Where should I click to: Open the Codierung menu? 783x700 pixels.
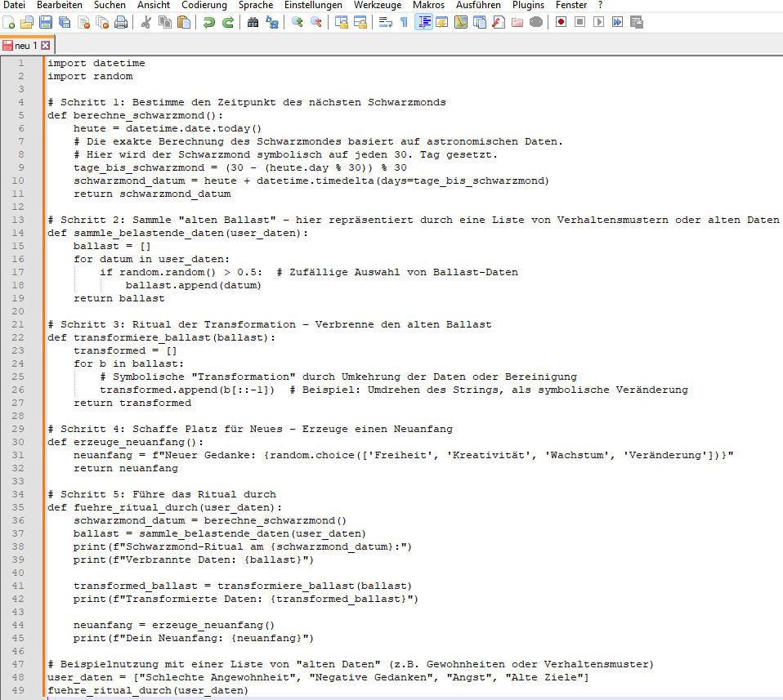(x=204, y=5)
